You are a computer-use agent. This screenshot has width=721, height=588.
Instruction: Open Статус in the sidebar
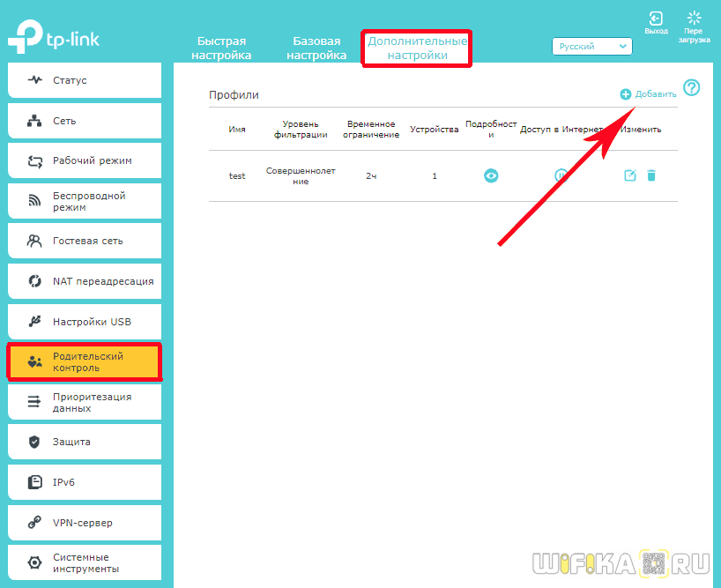pyautogui.click(x=84, y=80)
